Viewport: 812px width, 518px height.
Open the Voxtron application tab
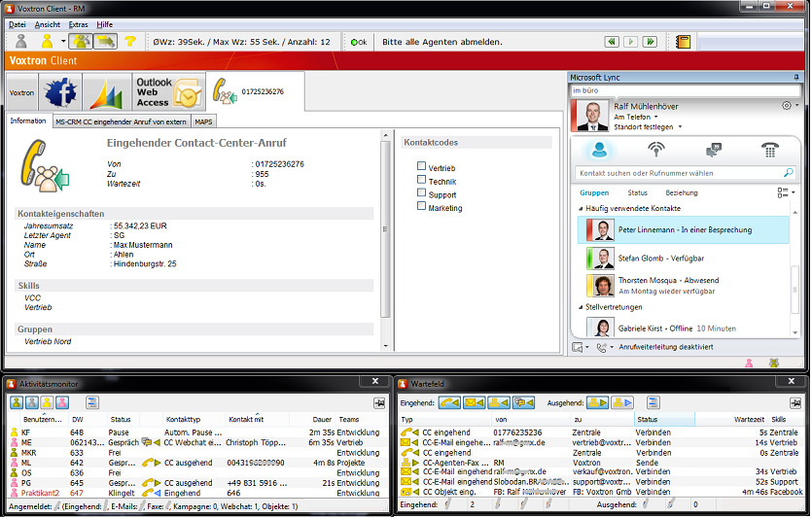21,92
